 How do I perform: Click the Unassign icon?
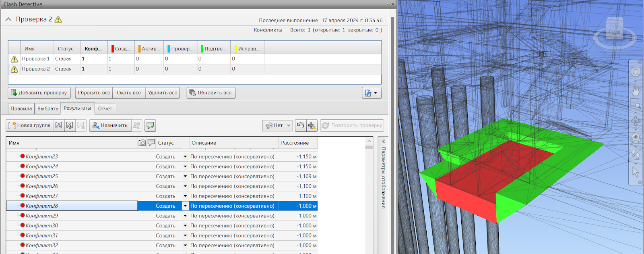pos(137,125)
